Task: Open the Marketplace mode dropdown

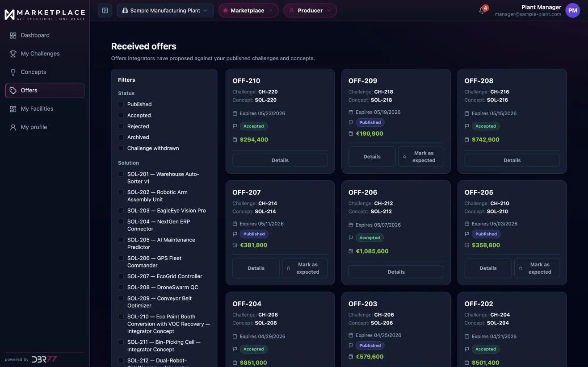Action: coord(248,10)
